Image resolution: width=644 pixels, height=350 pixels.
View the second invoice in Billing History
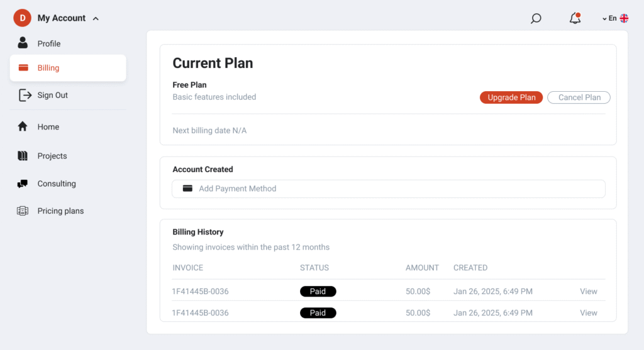click(x=588, y=313)
